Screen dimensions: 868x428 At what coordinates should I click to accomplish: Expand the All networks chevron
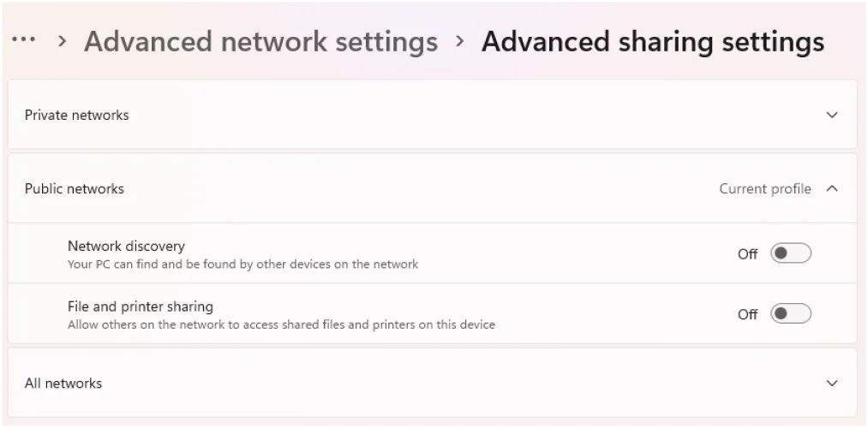coord(831,383)
